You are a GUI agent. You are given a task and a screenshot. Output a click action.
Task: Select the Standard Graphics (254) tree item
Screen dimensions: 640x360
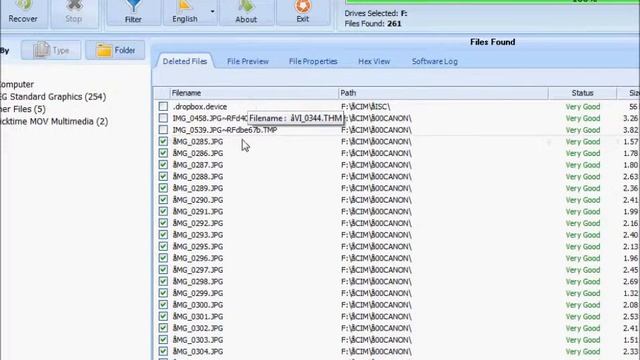53,97
